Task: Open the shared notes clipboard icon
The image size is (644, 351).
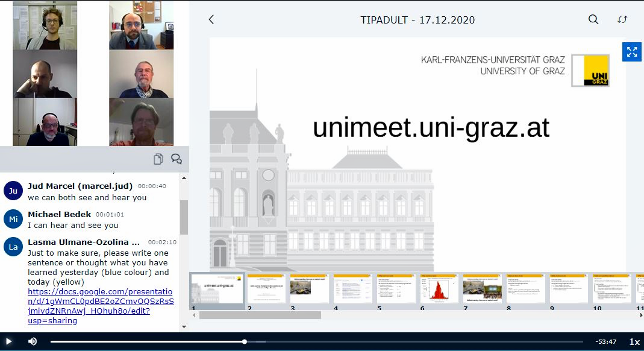Action: pyautogui.click(x=158, y=159)
